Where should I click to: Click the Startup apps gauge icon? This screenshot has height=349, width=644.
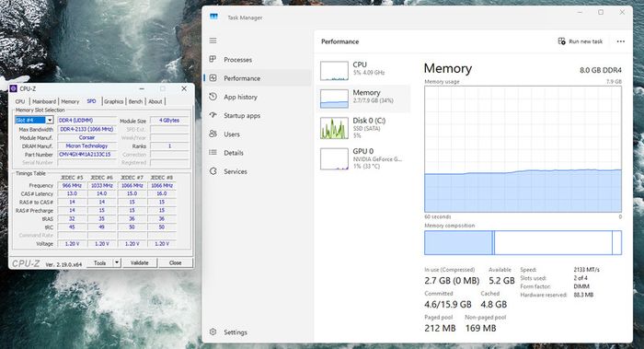(213, 115)
